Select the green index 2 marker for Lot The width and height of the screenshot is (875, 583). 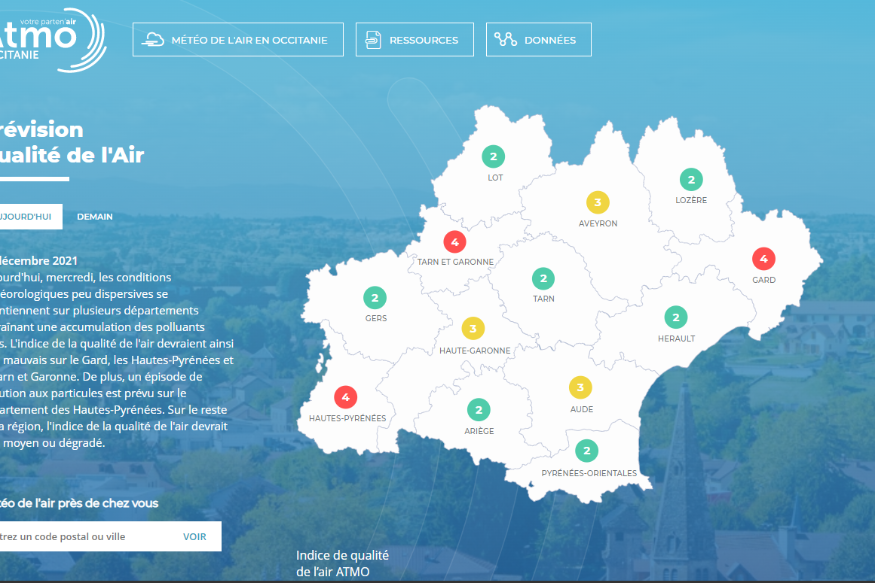(493, 156)
